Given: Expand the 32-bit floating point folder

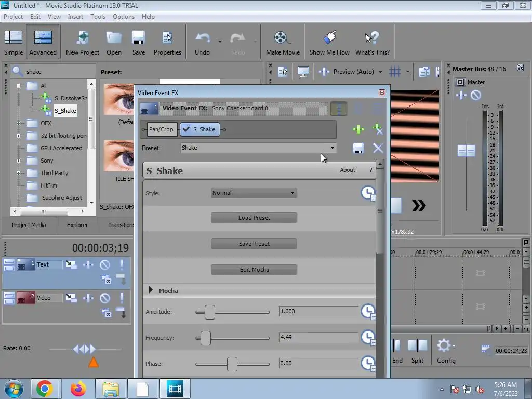Looking at the screenshot, I should [x=18, y=136].
